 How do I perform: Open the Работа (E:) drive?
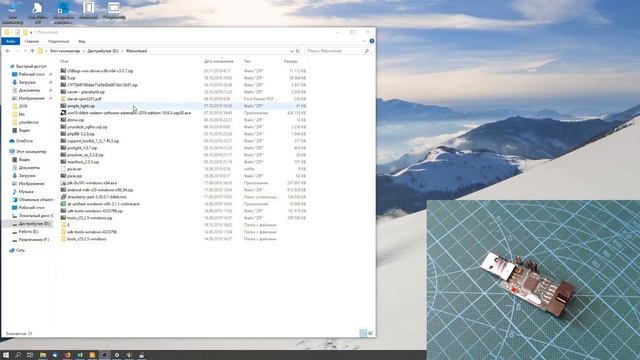click(25, 231)
